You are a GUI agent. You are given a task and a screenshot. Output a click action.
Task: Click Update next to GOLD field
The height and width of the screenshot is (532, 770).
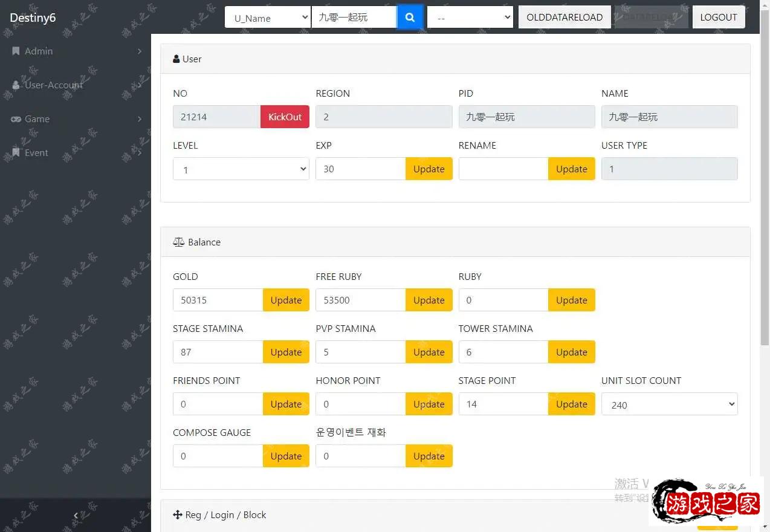(x=286, y=300)
